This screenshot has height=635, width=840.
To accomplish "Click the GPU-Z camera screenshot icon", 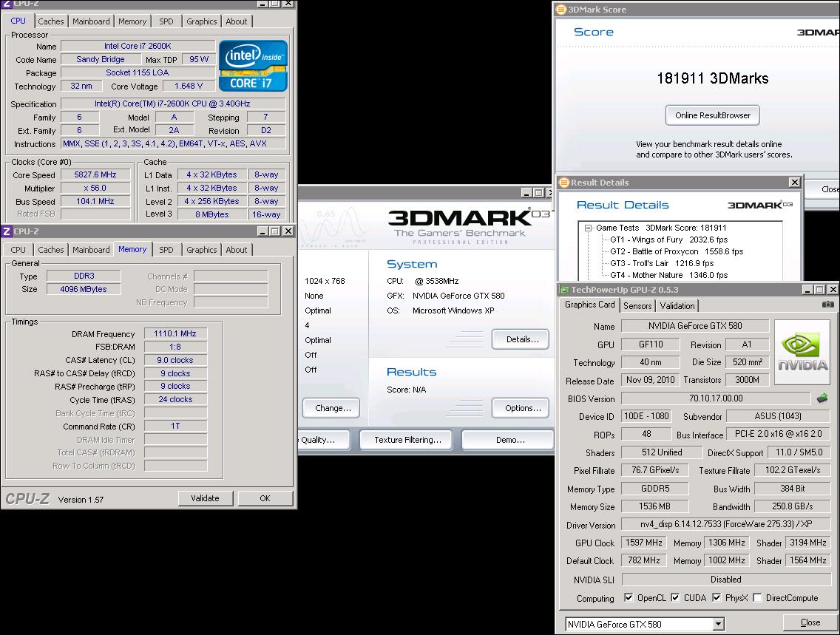I will coord(827,304).
